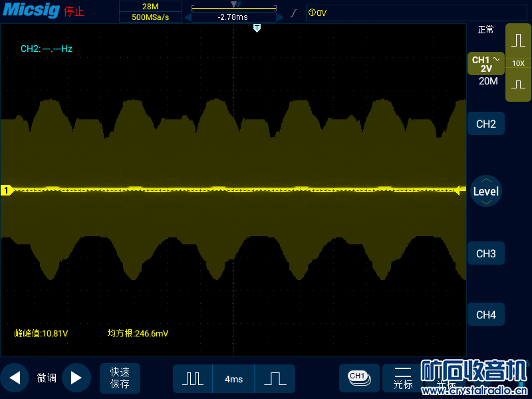Tap the short pulse icon to decrease vertical scale
Screen dimensions: 532x399
tap(518, 85)
